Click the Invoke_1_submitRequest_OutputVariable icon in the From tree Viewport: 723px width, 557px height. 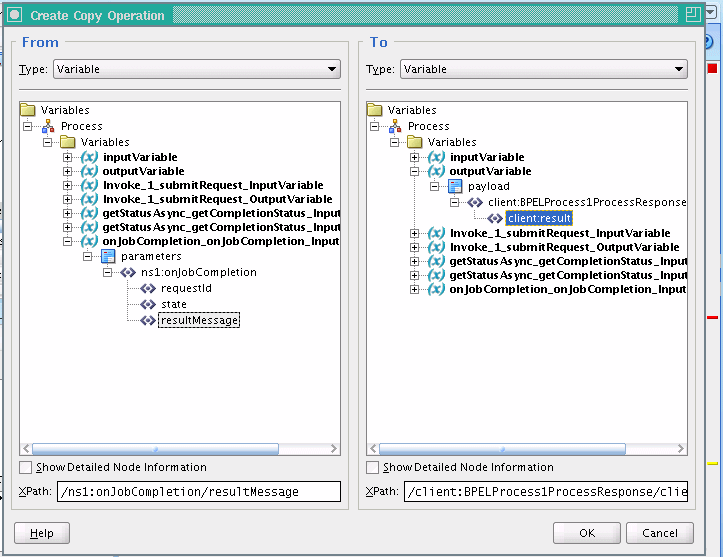tap(89, 199)
